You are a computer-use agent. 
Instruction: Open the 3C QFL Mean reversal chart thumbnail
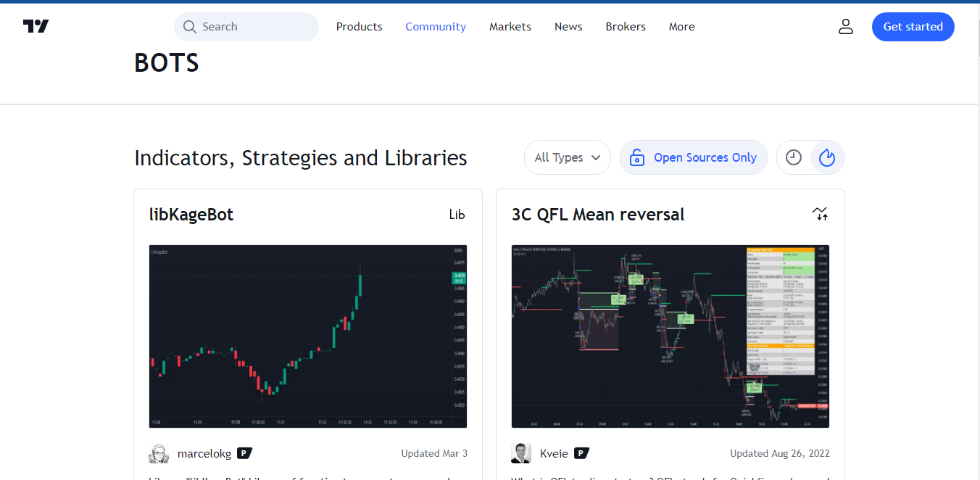(x=670, y=336)
